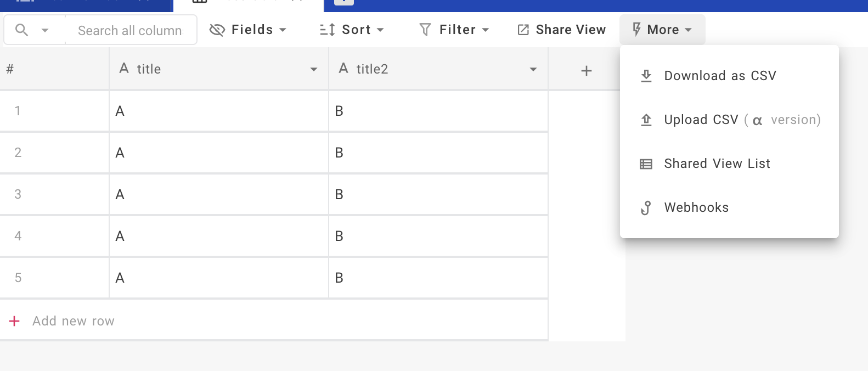Click the grid view tab icon
Screen dimensions: 868x371
coord(199,2)
